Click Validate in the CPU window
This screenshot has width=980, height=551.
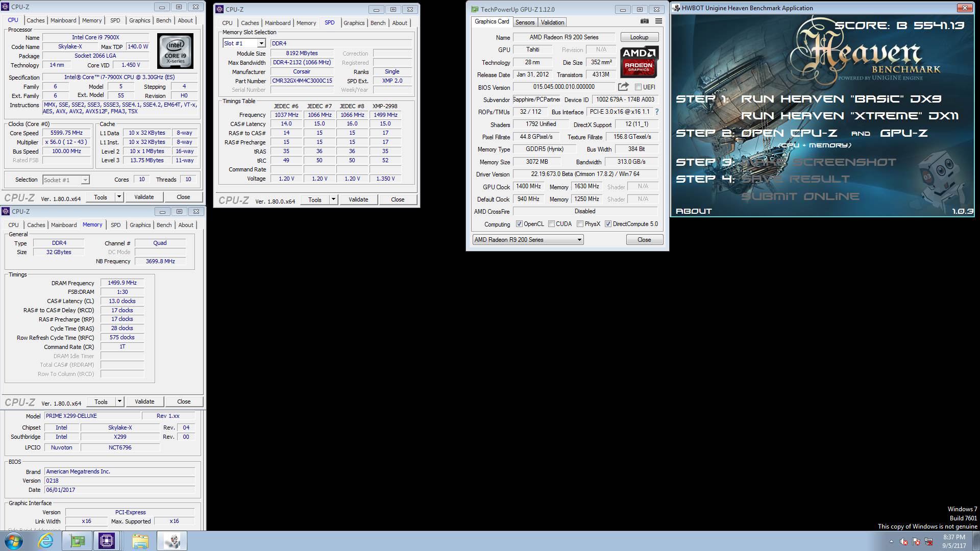point(144,197)
